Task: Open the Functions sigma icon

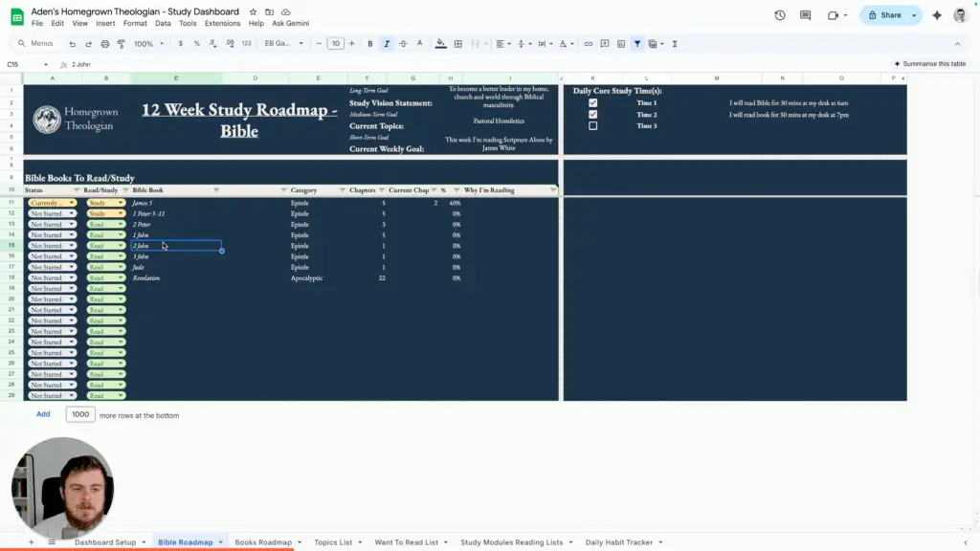Action: [675, 44]
